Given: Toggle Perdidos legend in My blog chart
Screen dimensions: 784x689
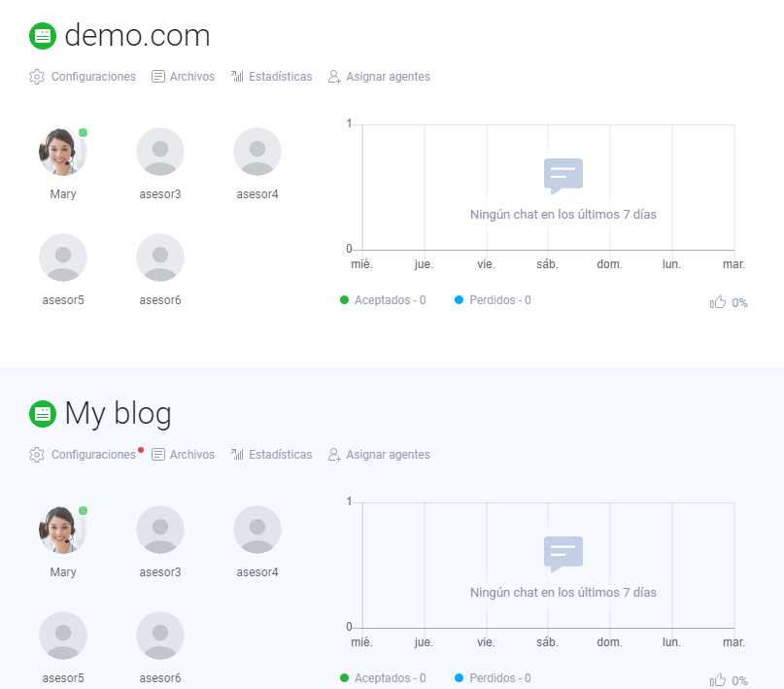Looking at the screenshot, I should click(x=493, y=678).
